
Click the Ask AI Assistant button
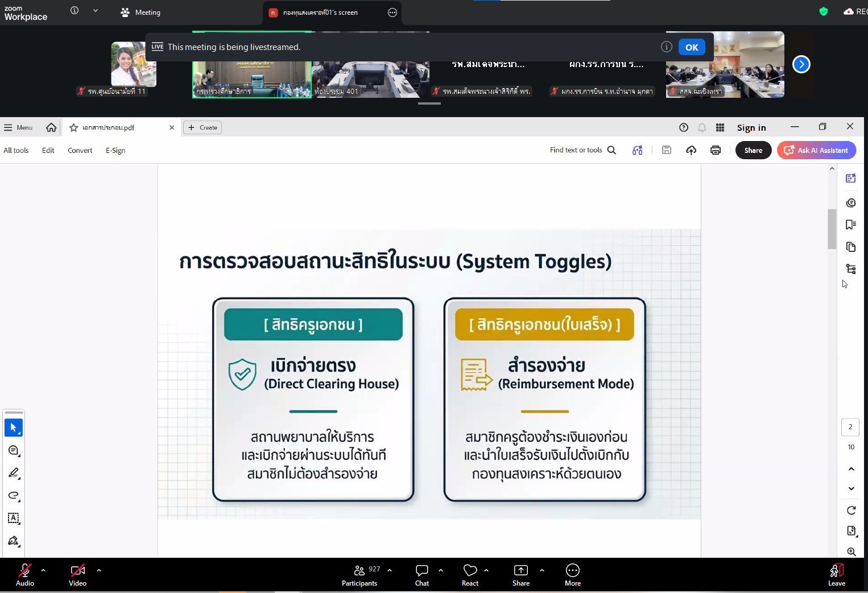click(x=816, y=150)
